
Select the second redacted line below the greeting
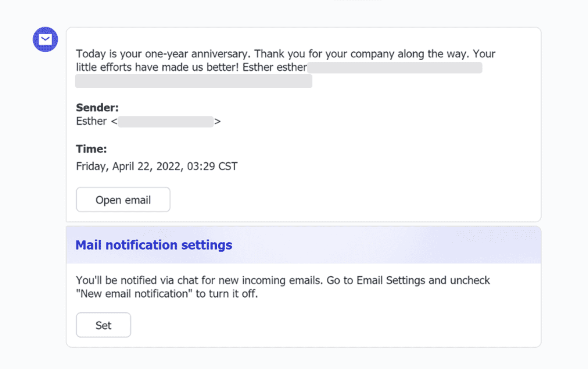click(x=194, y=81)
